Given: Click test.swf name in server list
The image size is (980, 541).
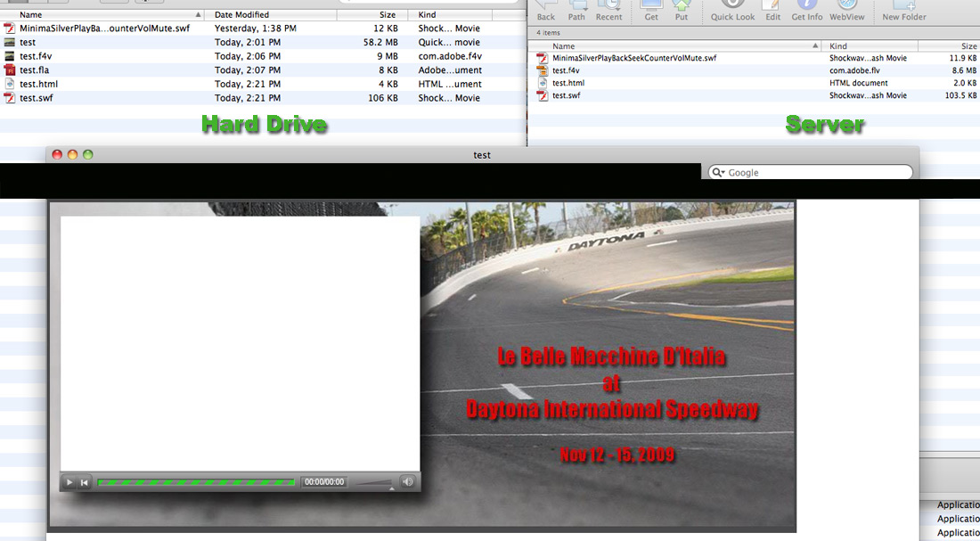Looking at the screenshot, I should (x=567, y=95).
